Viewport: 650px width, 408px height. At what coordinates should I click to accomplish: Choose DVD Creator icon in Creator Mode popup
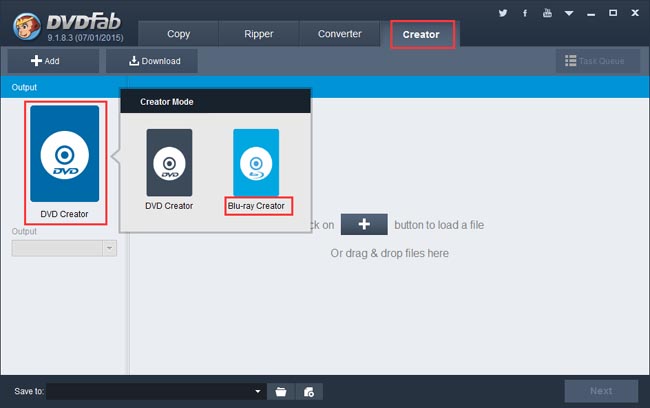tap(169, 162)
